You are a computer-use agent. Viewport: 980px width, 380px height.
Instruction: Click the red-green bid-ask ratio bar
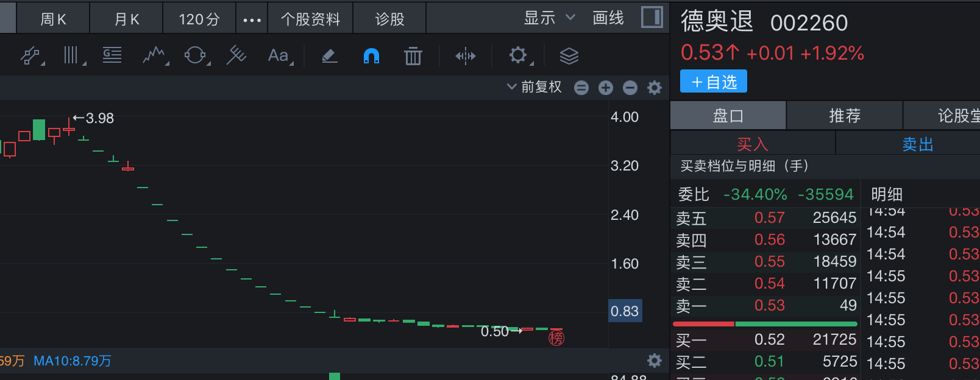click(765, 323)
